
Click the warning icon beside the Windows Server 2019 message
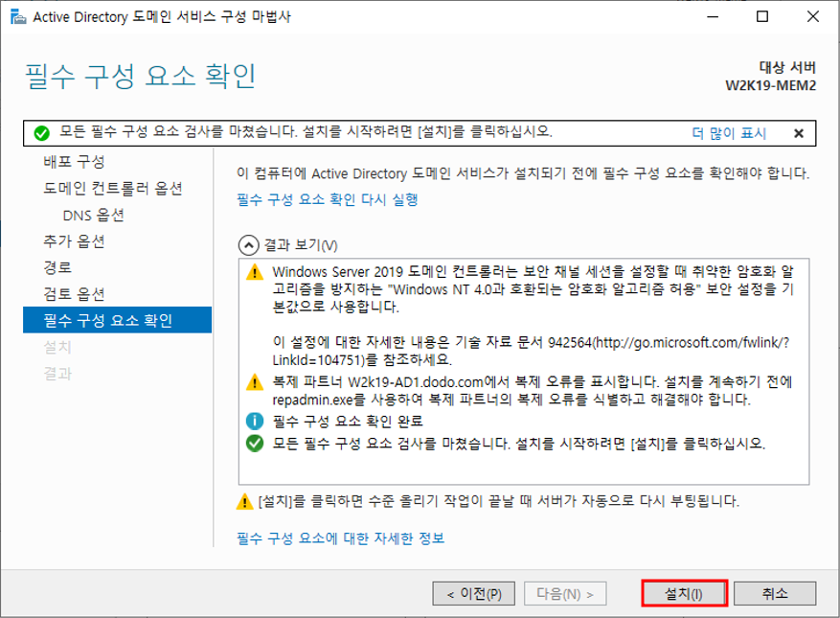coord(255,272)
